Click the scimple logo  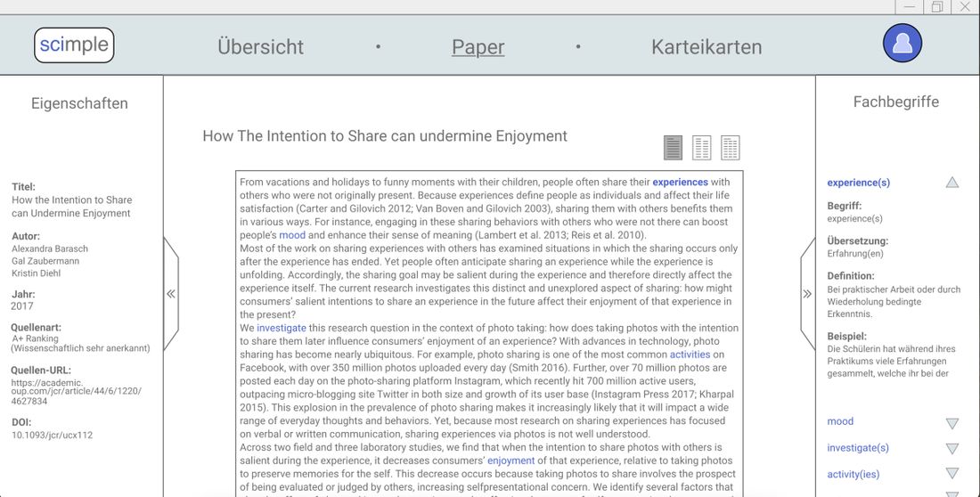point(74,45)
